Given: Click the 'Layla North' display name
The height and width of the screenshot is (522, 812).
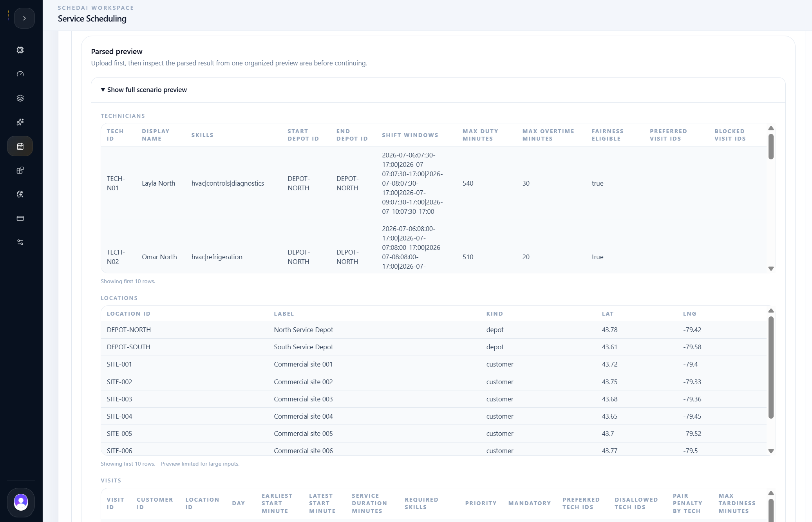Looking at the screenshot, I should tap(158, 183).
